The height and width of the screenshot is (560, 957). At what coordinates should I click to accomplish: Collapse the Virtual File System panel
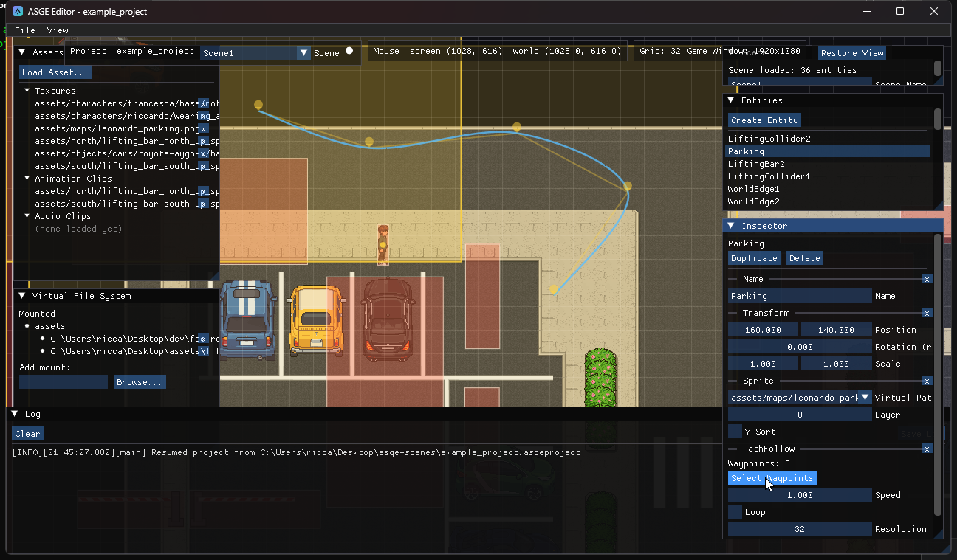pyautogui.click(x=21, y=296)
